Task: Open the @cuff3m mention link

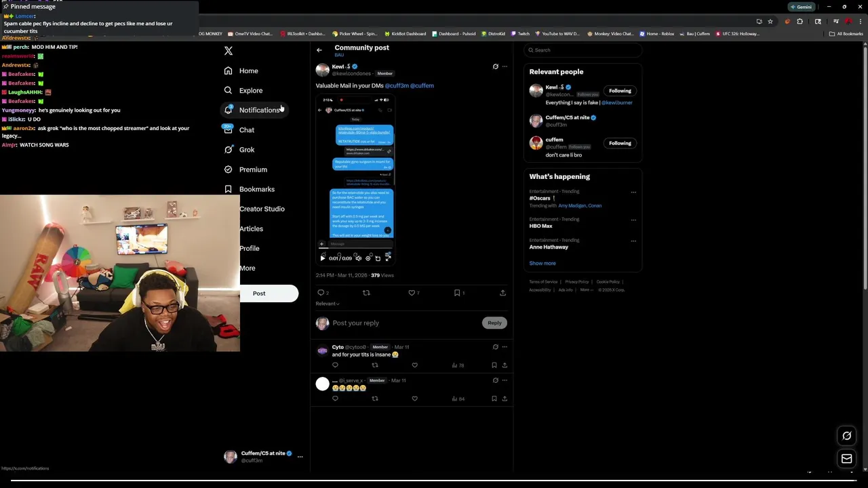Action: pyautogui.click(x=397, y=85)
